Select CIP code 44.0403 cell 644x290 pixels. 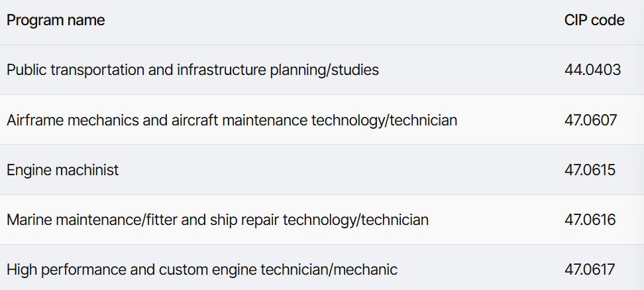point(593,70)
